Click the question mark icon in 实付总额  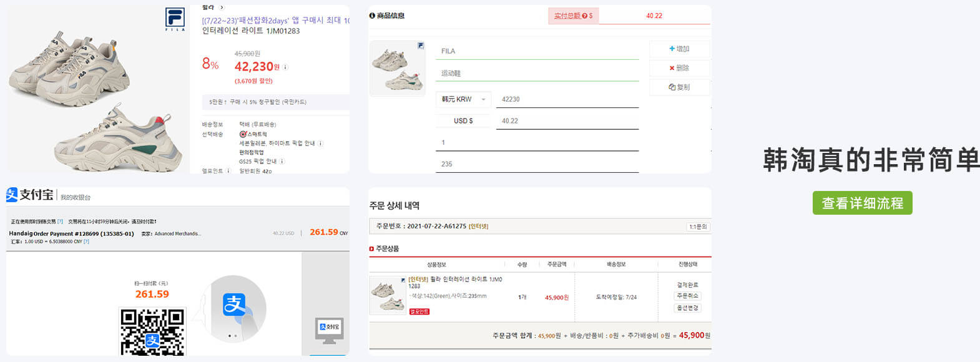point(585,16)
